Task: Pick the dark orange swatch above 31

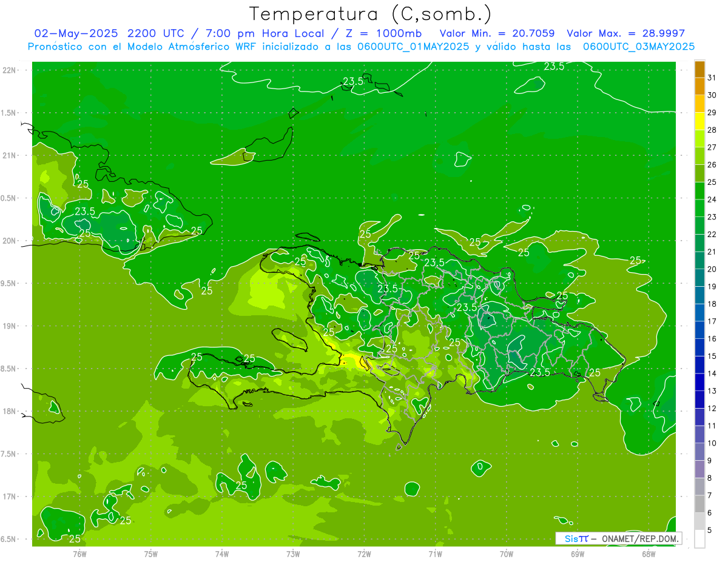Action: pos(699,69)
